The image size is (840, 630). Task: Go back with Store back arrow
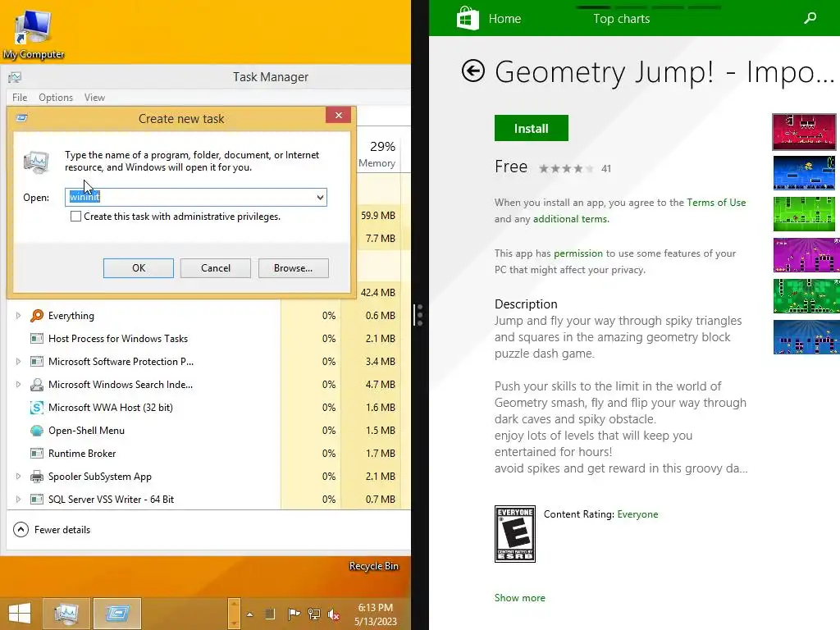(x=473, y=71)
